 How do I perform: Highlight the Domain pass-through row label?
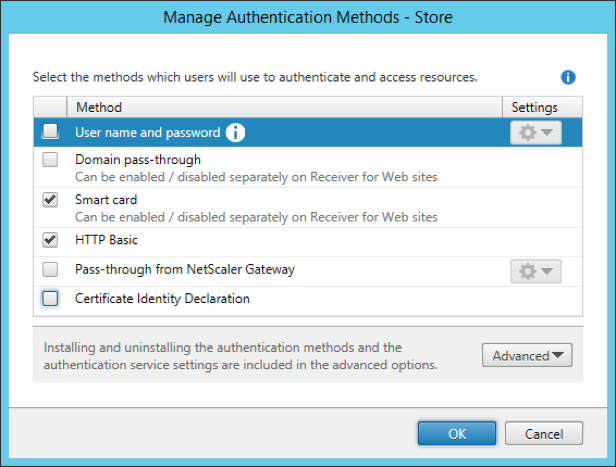[138, 160]
